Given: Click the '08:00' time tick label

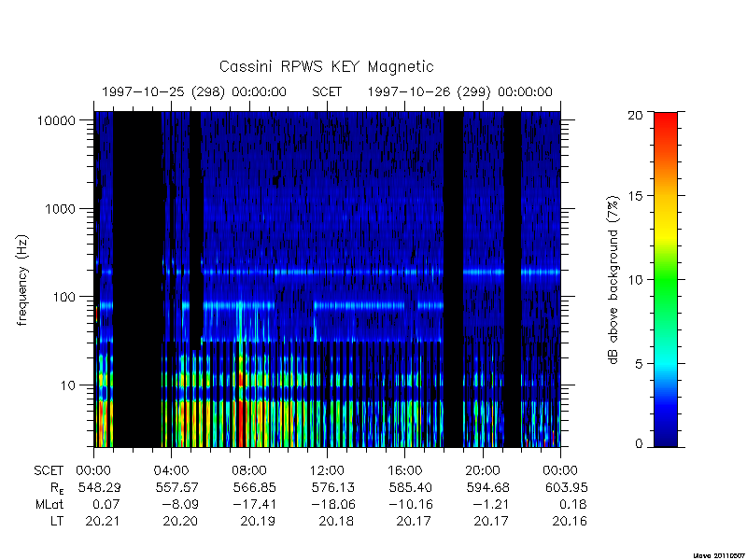Looking at the screenshot, I should (249, 470).
